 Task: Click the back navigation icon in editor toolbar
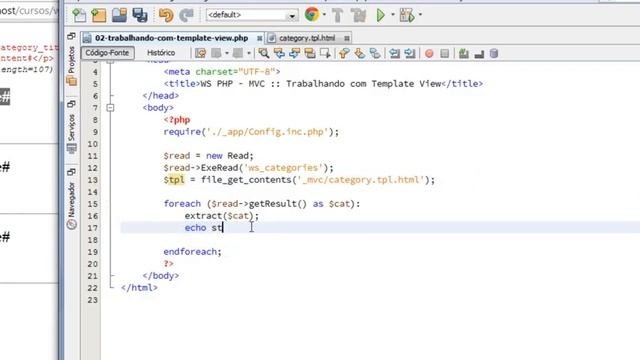(216, 53)
